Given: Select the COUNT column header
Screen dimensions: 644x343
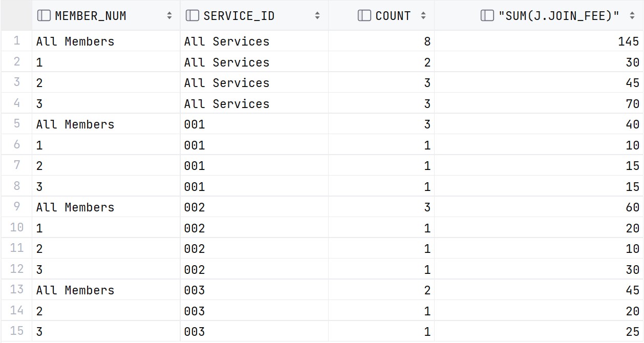Looking at the screenshot, I should [381, 15].
